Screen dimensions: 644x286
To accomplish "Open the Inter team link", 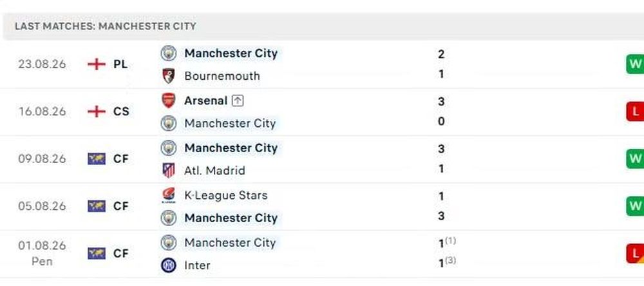I will tap(197, 265).
